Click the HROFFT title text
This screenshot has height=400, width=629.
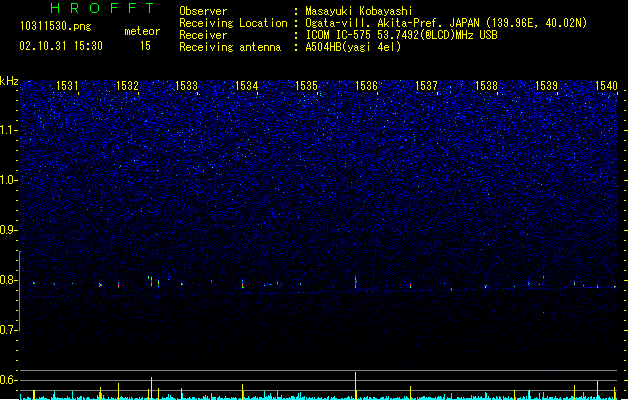[102, 8]
